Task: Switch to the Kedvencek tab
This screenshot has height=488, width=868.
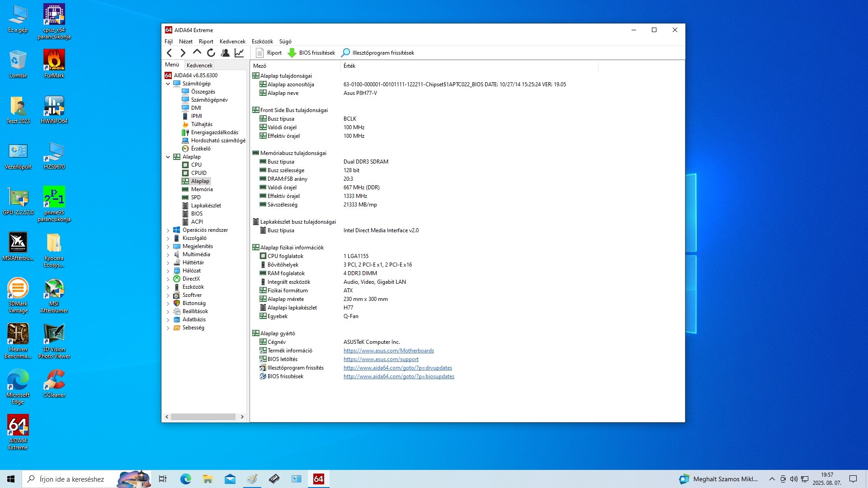Action: (199, 65)
